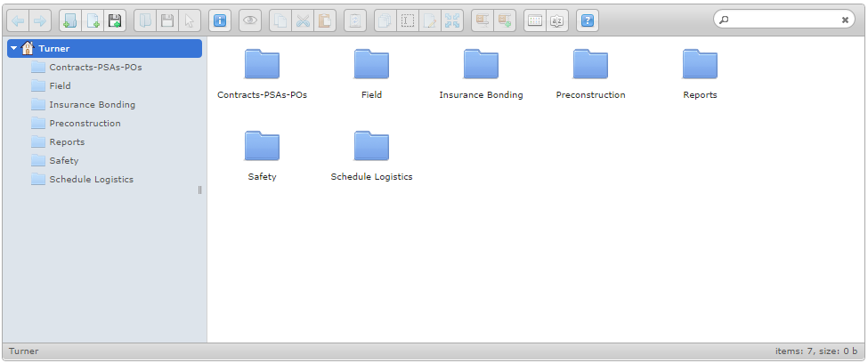Screen dimensions: 868x363
Task: Click the create archive toolbar icon
Action: (504, 21)
